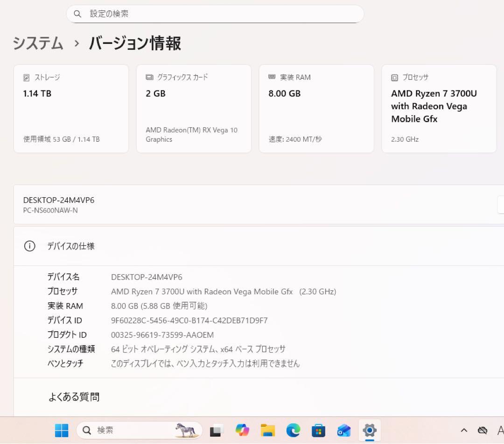Click the ストレージ storage icon
Image resolution: width=504 pixels, height=444 pixels.
point(26,77)
